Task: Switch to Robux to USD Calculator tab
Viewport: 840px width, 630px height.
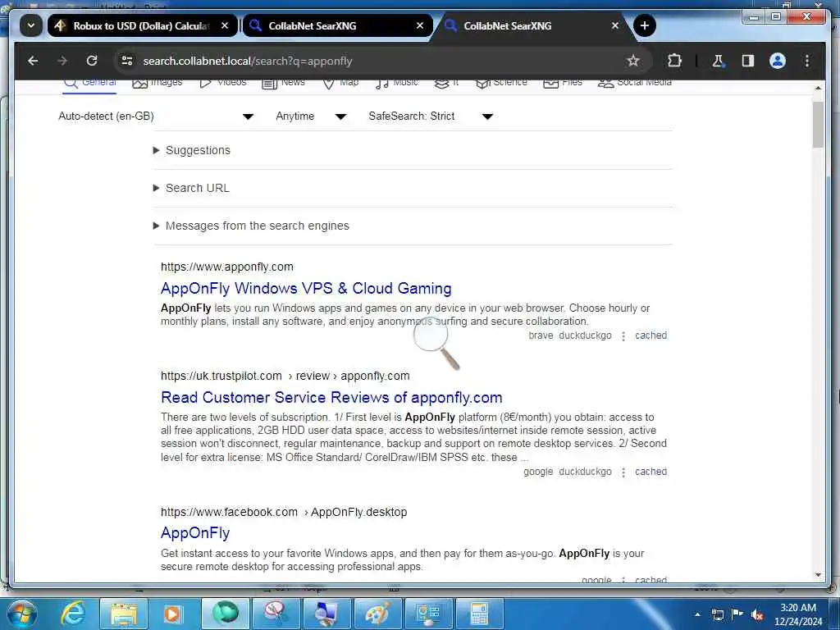Action: click(142, 25)
